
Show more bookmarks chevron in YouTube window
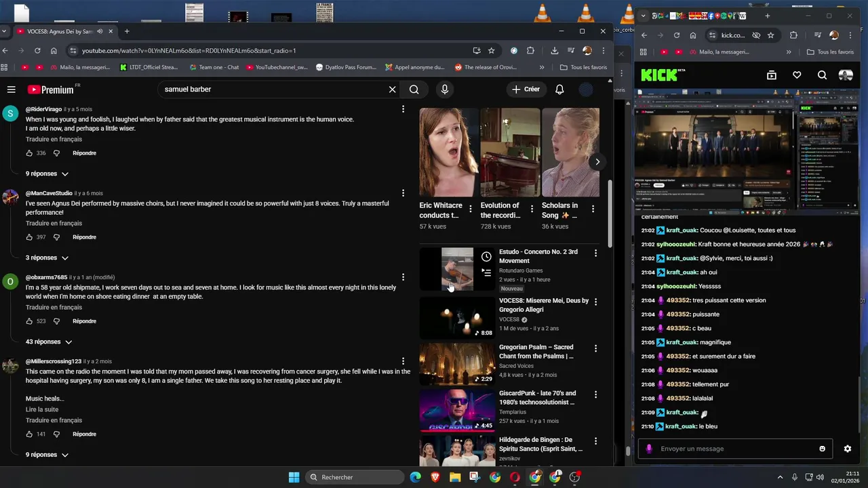coord(542,67)
